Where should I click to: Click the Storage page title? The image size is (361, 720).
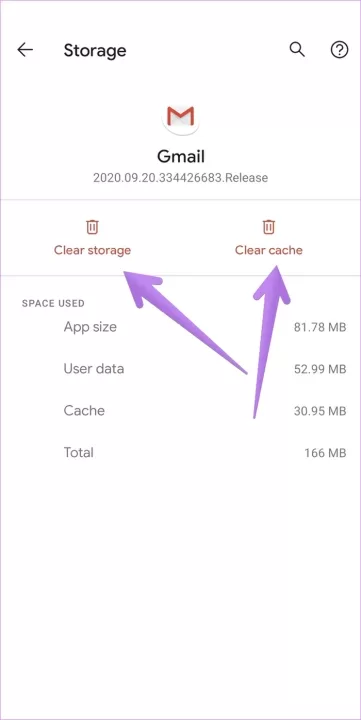(95, 50)
